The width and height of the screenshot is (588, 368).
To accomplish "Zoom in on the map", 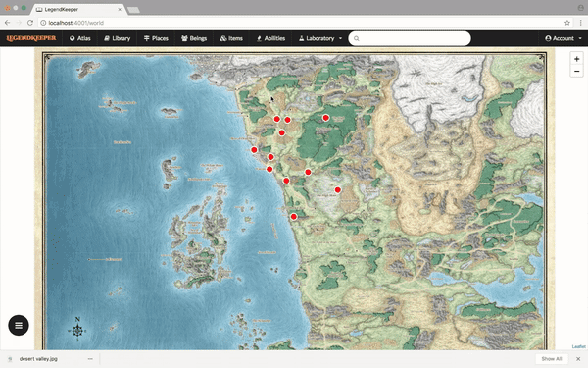I will point(576,59).
